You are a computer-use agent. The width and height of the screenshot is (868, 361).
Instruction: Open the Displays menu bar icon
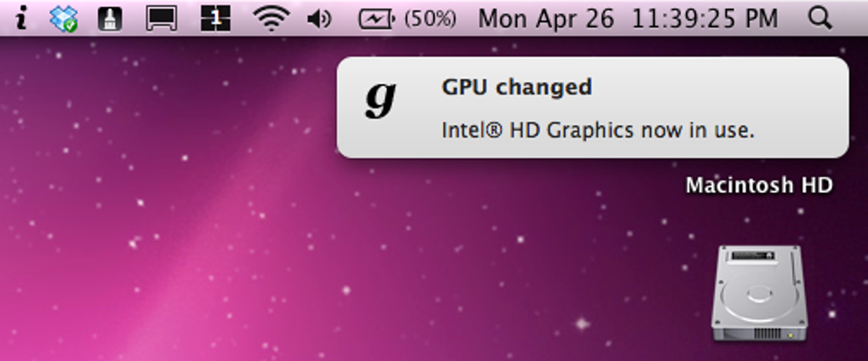click(x=162, y=18)
